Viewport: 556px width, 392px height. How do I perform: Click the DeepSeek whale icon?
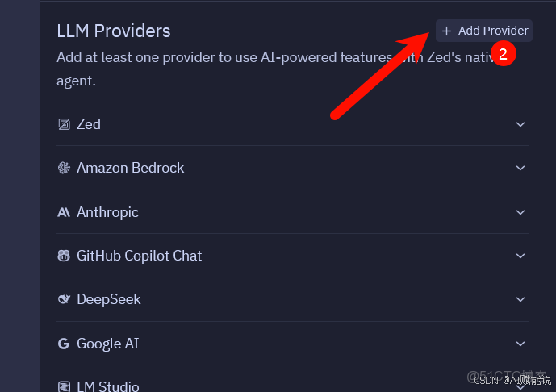(x=64, y=299)
